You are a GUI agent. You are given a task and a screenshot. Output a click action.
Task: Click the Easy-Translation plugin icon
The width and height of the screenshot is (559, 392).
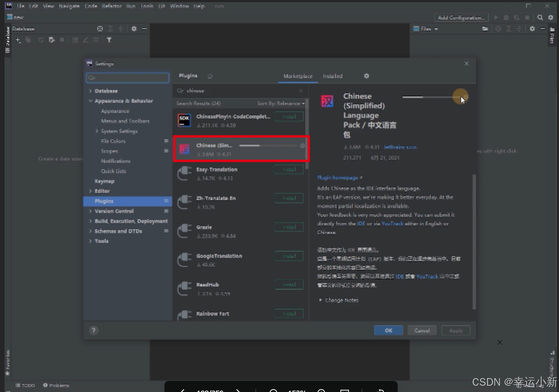tap(185, 173)
